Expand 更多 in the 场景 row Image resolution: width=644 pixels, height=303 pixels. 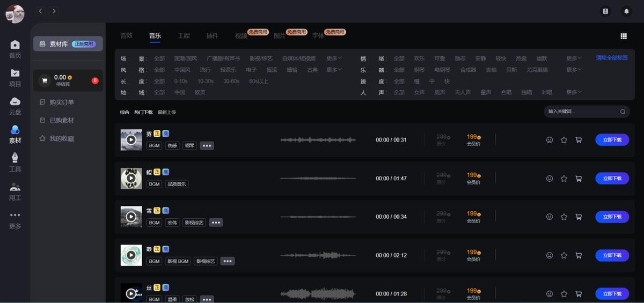334,58
